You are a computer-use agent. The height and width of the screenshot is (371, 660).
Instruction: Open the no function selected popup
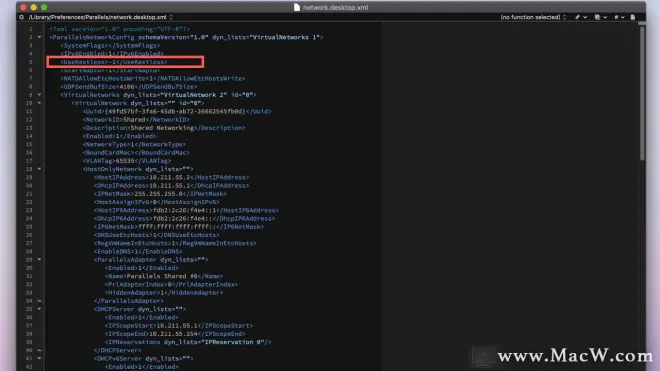pos(533,17)
